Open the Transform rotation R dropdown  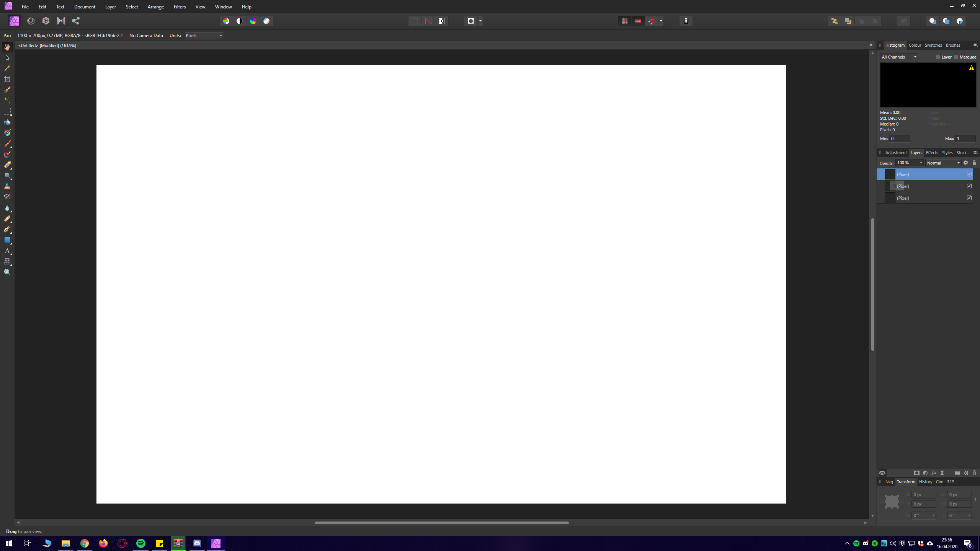pos(934,515)
